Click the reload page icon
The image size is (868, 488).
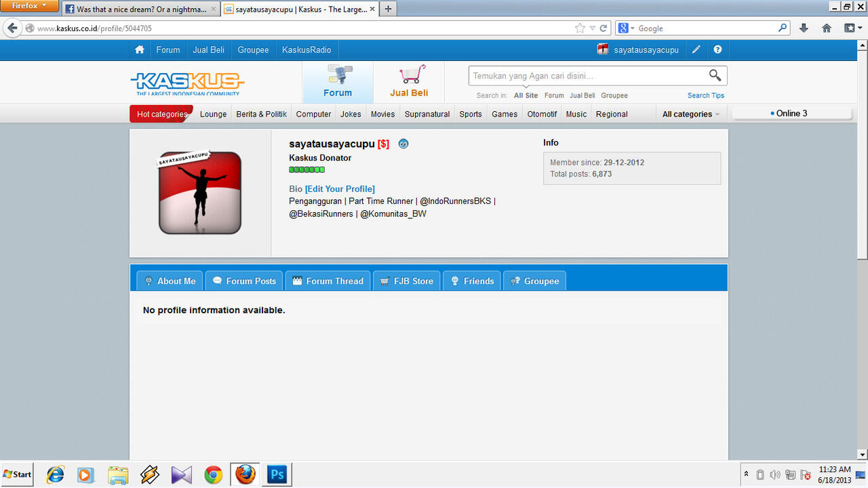click(603, 28)
